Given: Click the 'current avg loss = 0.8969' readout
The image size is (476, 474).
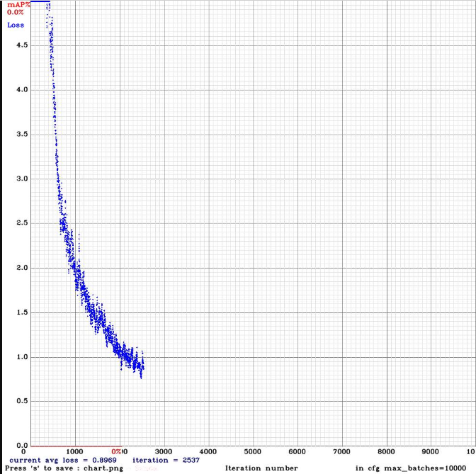Looking at the screenshot, I should point(63,460).
